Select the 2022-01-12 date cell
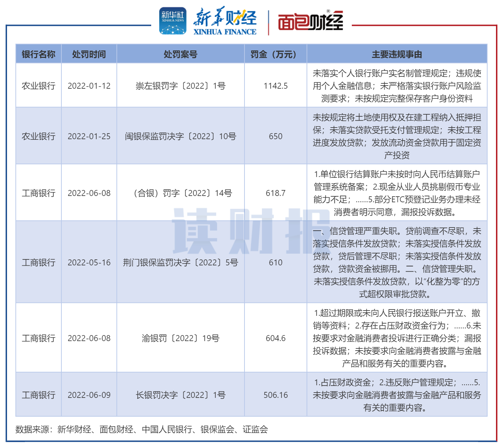The image size is (503, 448). [x=89, y=86]
